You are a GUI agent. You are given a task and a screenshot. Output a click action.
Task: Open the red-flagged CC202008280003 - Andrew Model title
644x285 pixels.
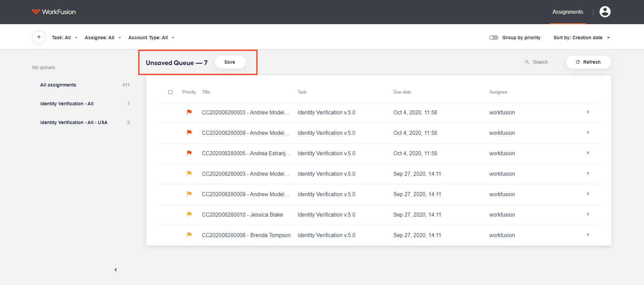pyautogui.click(x=246, y=112)
